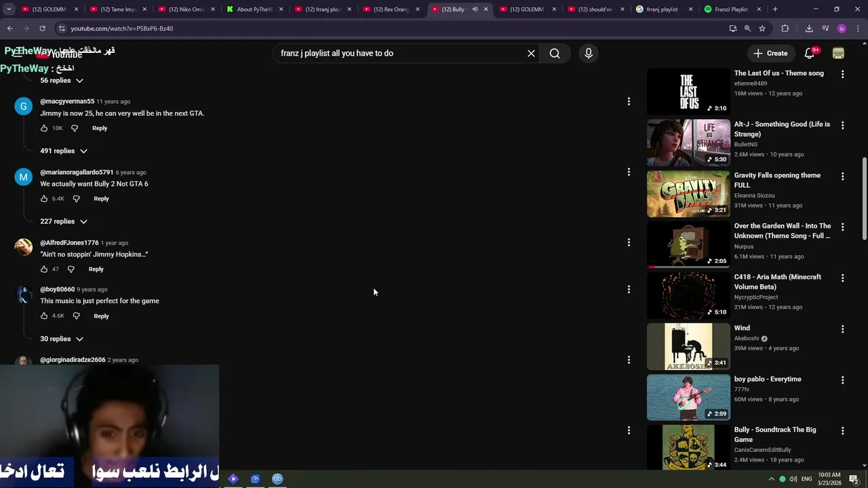The image size is (868, 488).
Task: Open more options for Alt-J Something Good video
Action: click(842, 125)
